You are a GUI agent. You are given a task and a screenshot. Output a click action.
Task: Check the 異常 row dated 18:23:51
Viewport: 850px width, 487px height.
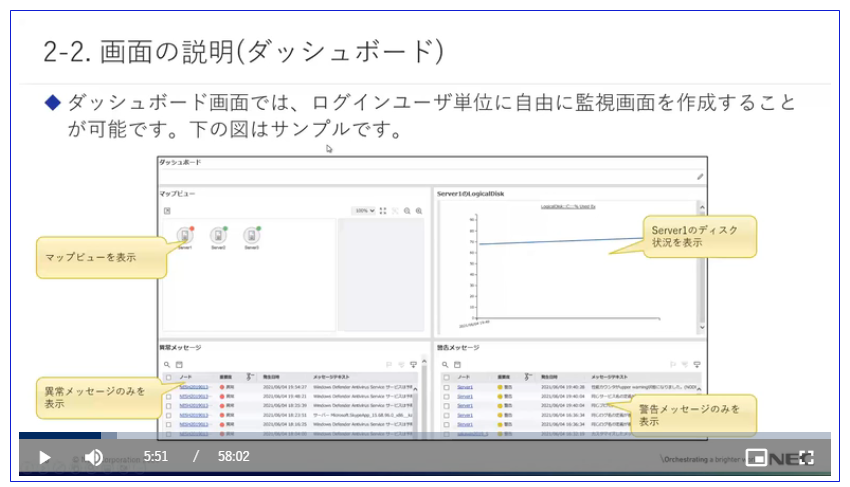coord(169,415)
